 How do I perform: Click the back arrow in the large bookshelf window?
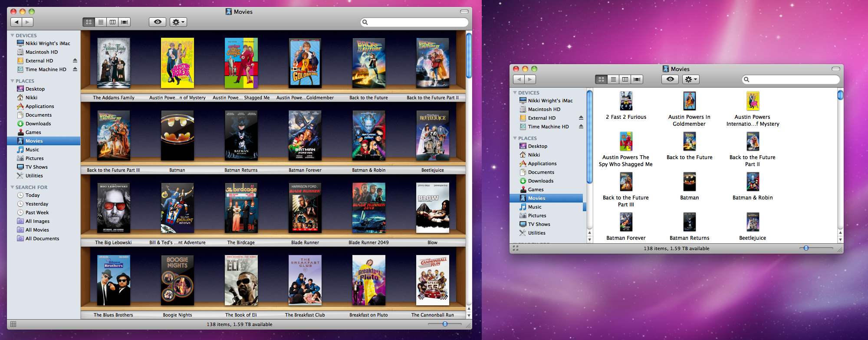[16, 22]
